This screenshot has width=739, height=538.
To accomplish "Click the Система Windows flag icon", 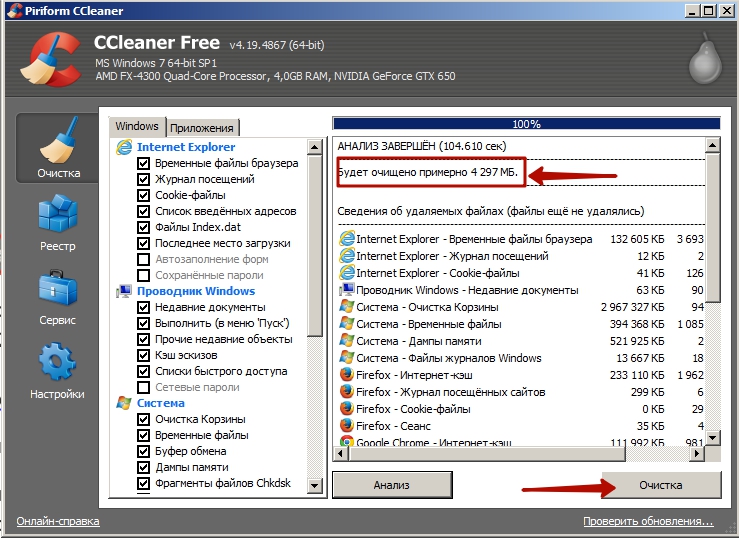I will pyautogui.click(x=124, y=403).
